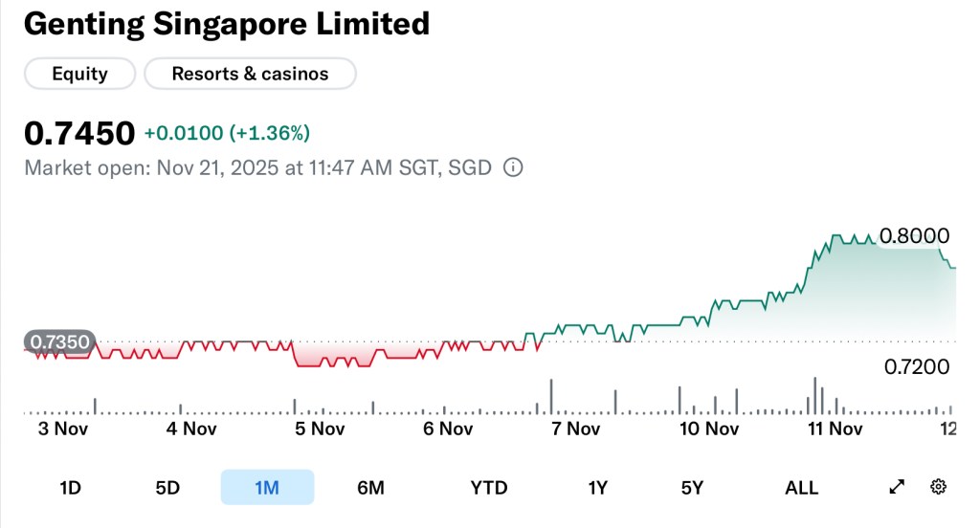Show year-to-date YTD range
980x528 pixels.
click(x=489, y=488)
